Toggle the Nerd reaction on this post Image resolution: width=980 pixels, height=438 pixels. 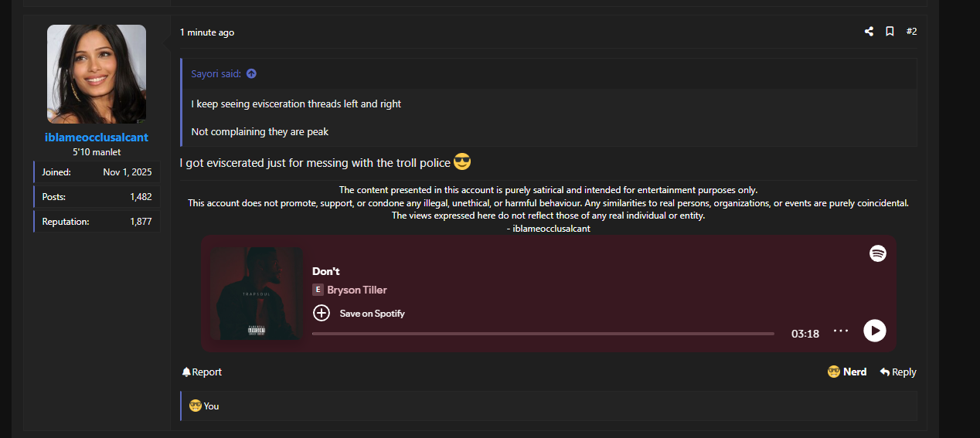(x=847, y=372)
